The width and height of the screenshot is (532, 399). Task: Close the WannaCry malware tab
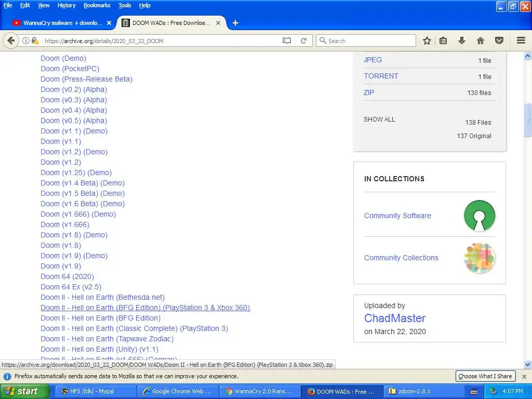click(x=109, y=23)
